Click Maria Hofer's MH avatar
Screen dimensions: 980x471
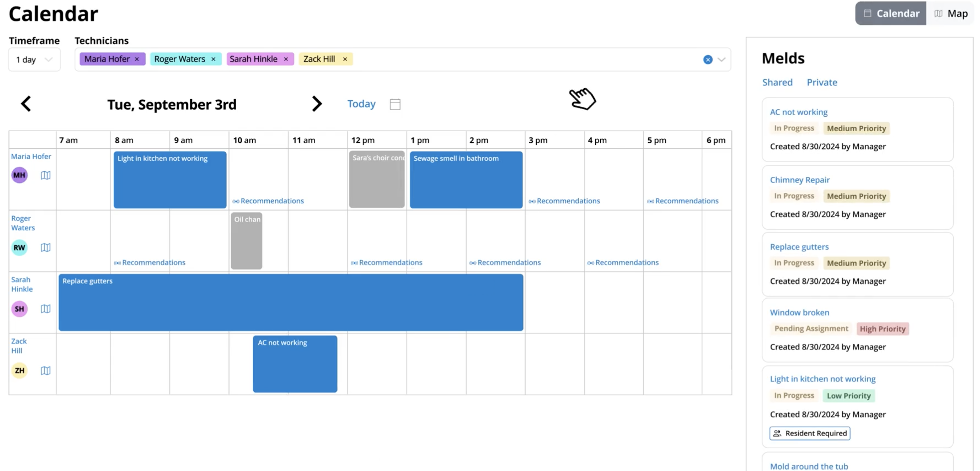[x=19, y=175]
